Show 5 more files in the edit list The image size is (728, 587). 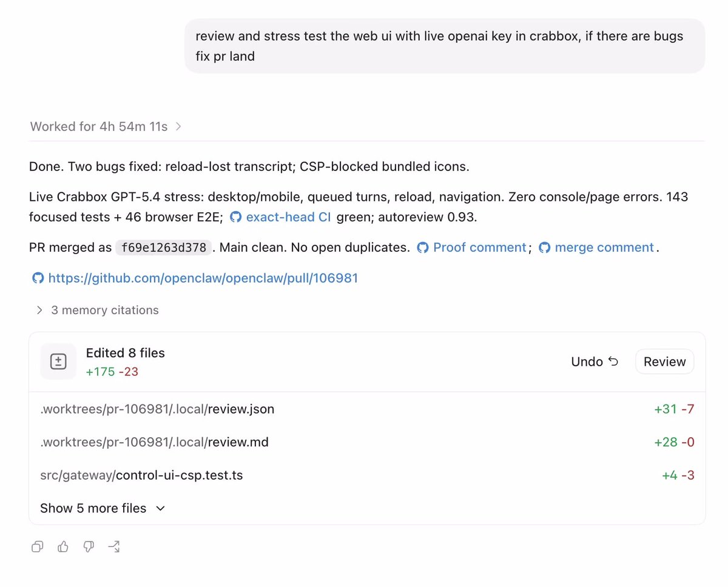[103, 508]
